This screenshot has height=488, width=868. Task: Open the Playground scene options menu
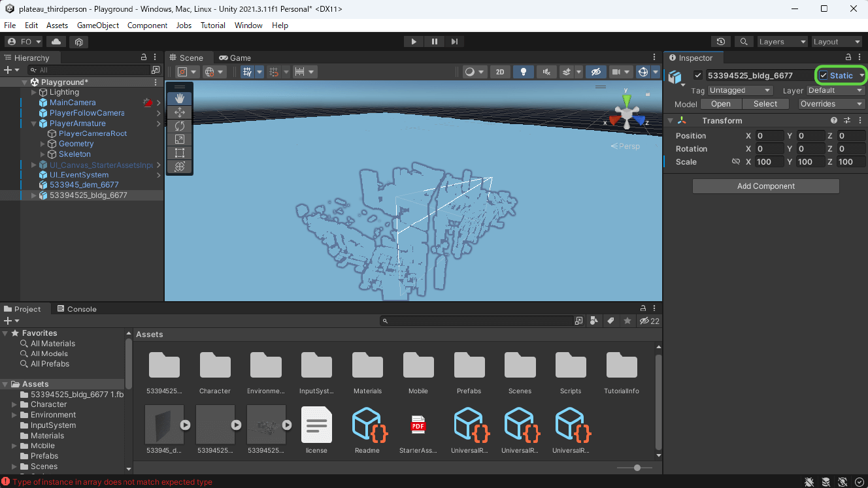pos(156,82)
